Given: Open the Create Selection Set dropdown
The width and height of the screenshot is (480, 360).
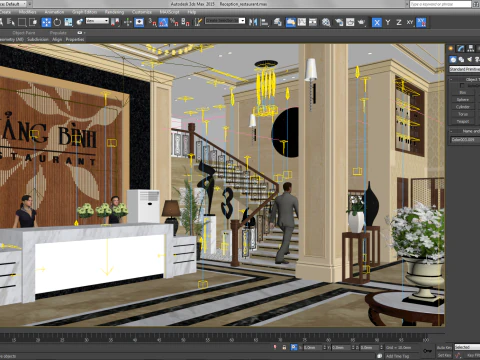Looking at the screenshot, I should (225, 21).
